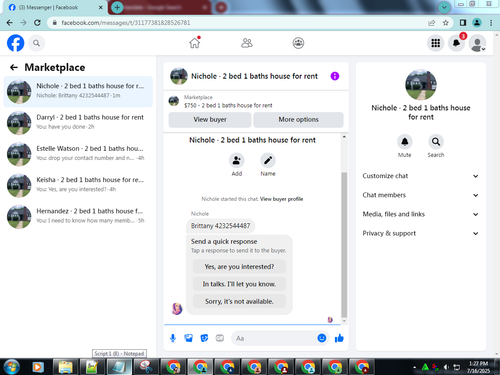The height and width of the screenshot is (375, 500).
Task: Send a thumbs-up like
Action: pos(339,338)
